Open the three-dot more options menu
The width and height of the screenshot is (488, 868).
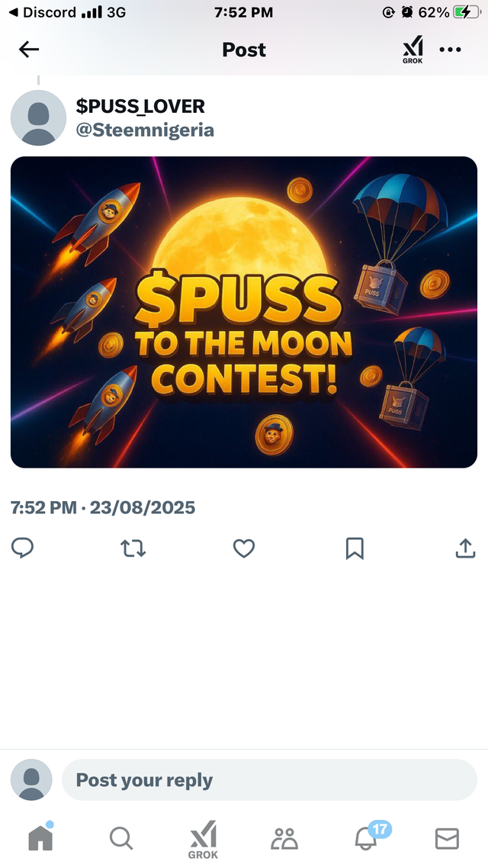451,50
